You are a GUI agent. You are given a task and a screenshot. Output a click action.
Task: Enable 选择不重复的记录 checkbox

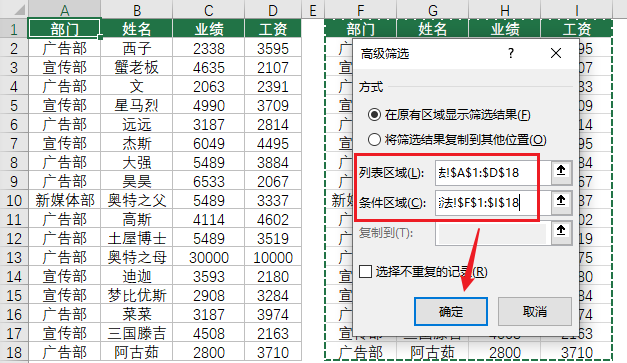(x=365, y=271)
